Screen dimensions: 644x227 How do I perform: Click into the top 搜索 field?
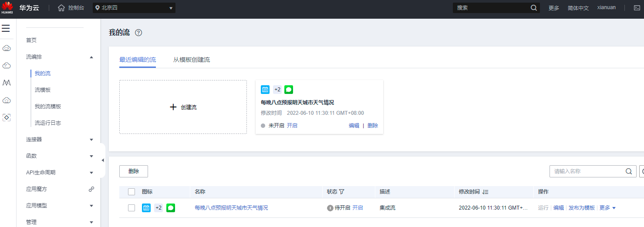point(491,8)
